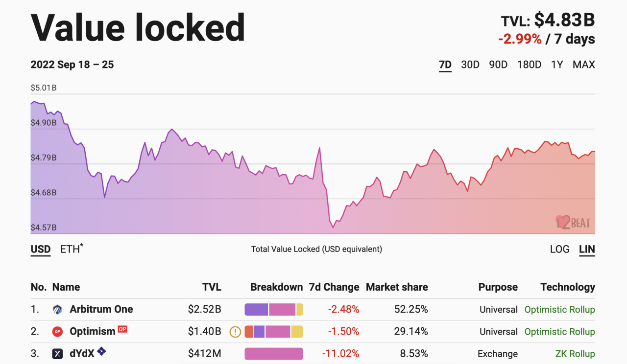Image resolution: width=627 pixels, height=364 pixels.
Task: Select the 90D time range
Action: [498, 65]
